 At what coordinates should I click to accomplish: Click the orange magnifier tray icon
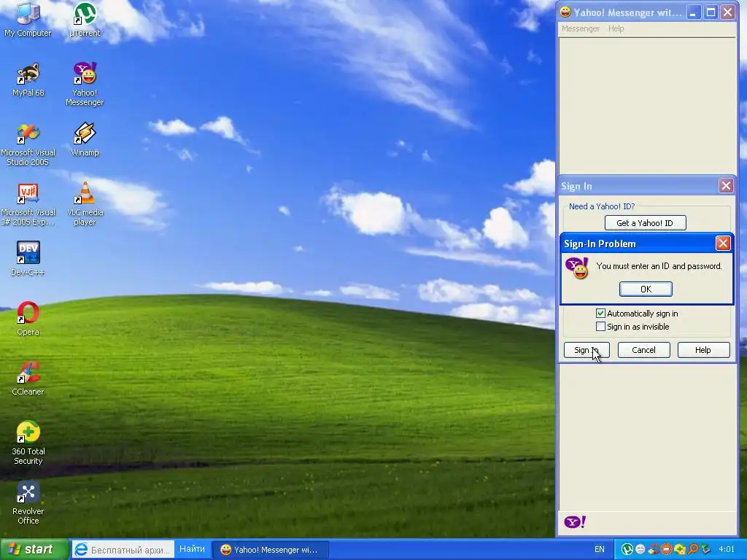pos(693,550)
